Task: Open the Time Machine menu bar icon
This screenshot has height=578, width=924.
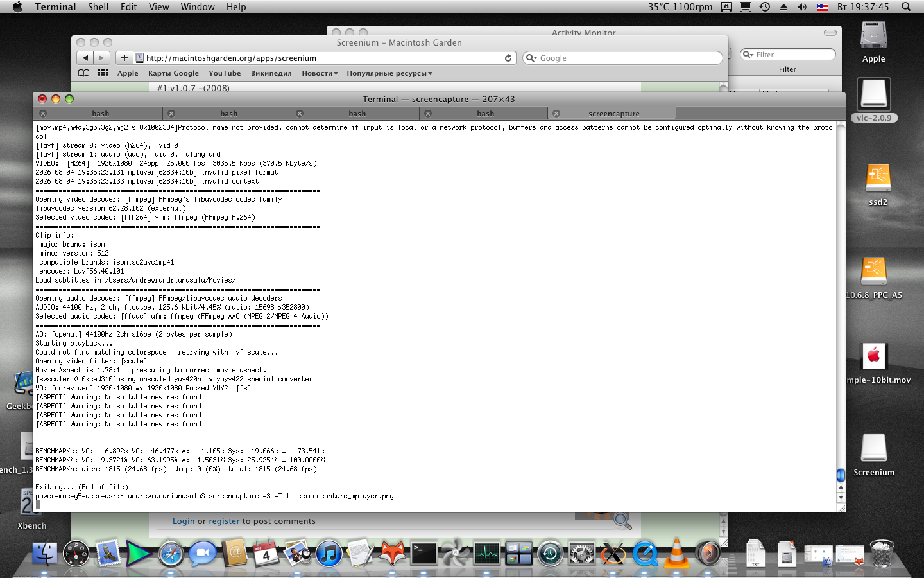Action: point(765,7)
